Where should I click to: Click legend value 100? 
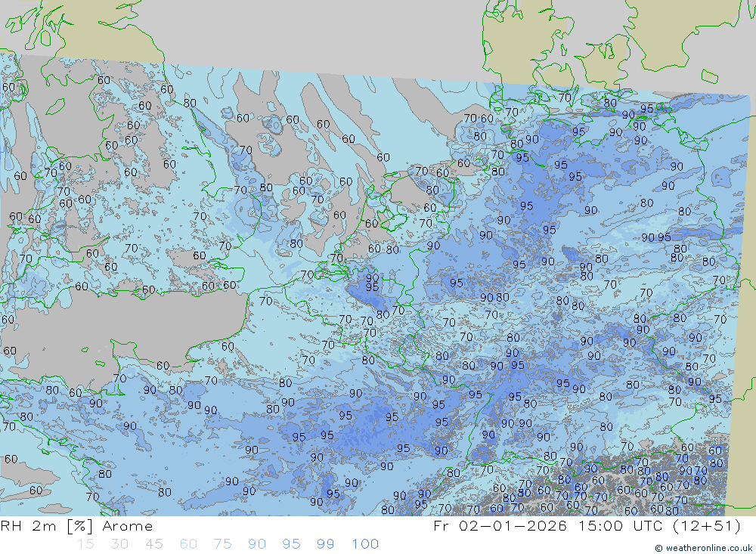point(365,544)
